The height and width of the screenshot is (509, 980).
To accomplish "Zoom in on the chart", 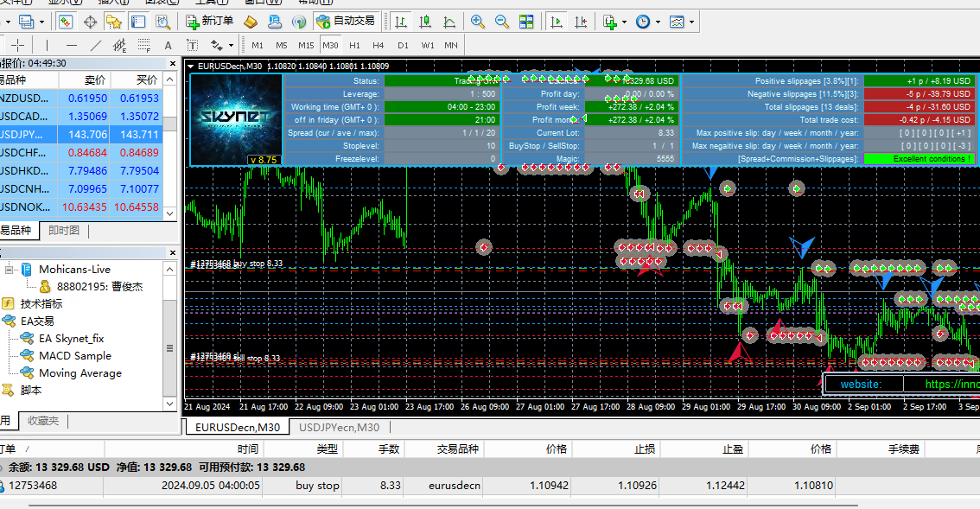I will [478, 22].
